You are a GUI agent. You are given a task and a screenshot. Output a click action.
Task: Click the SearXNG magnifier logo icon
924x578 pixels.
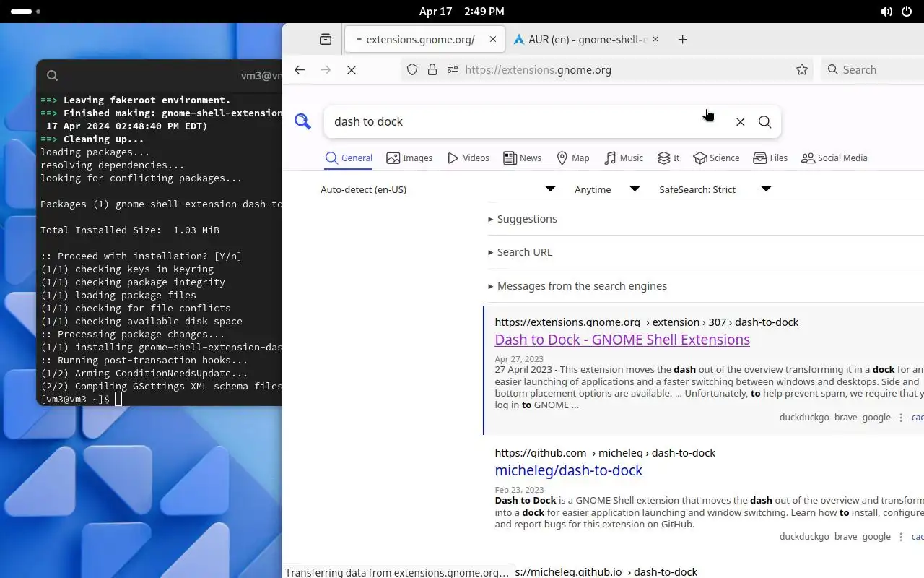pos(302,121)
